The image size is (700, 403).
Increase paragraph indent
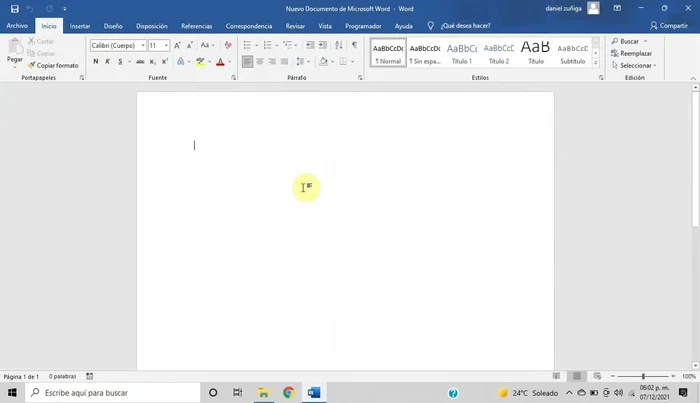pos(322,45)
